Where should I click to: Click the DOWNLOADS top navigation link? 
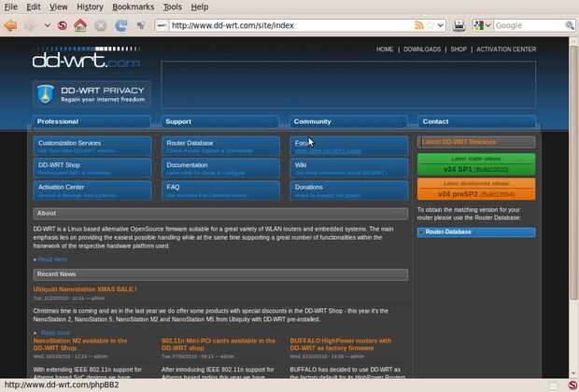(x=422, y=49)
